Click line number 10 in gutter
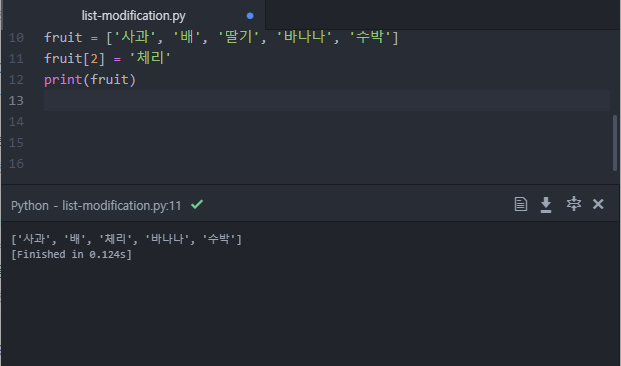621x366 pixels. coord(16,38)
